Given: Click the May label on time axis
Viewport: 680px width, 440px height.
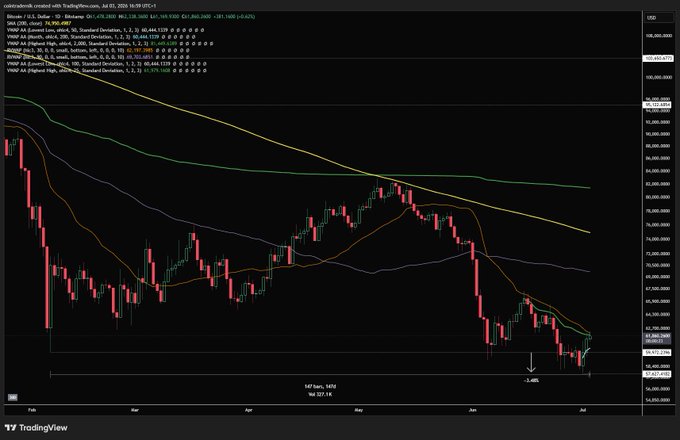Looking at the screenshot, I should (x=359, y=410).
